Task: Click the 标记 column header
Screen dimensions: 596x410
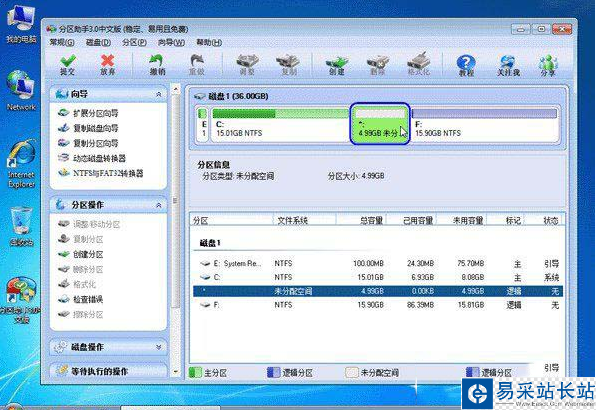Action: [x=505, y=220]
